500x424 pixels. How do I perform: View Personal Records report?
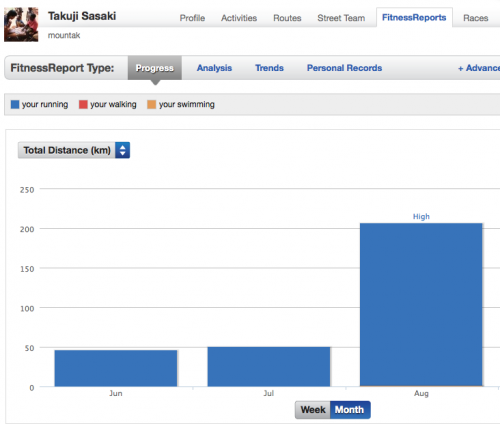point(344,68)
